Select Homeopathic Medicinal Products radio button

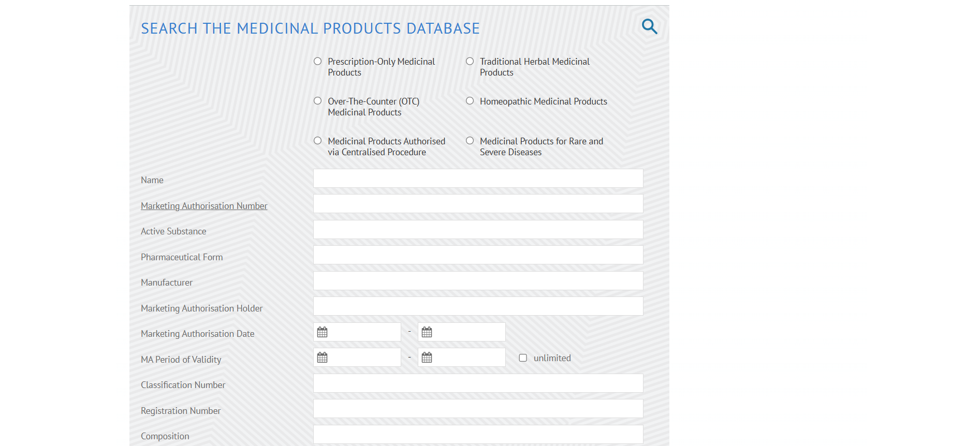(x=470, y=101)
